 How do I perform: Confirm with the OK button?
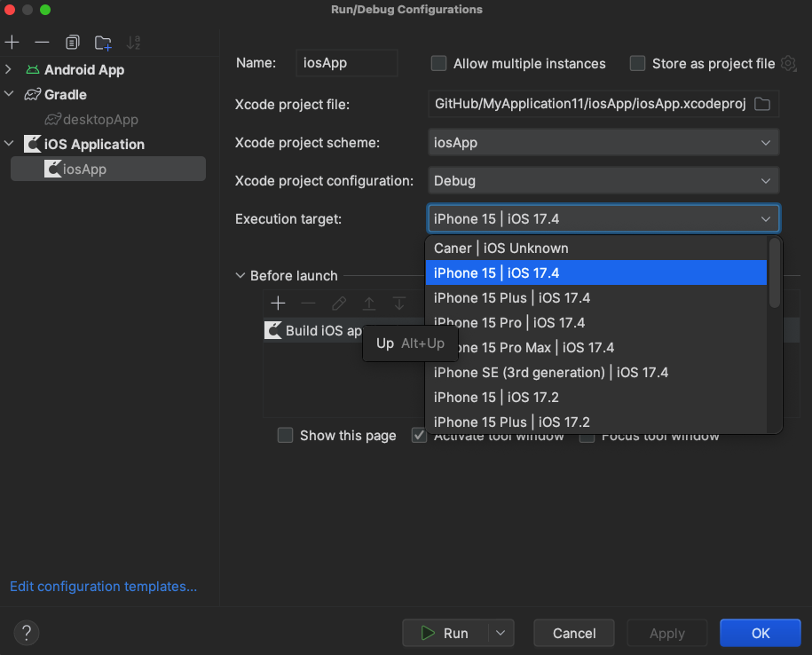pos(761,633)
